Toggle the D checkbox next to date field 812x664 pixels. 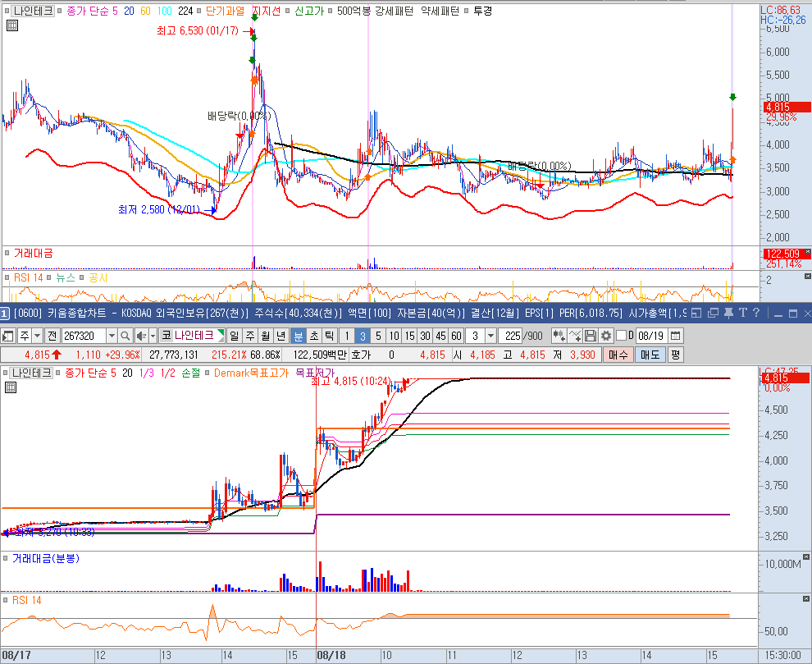pos(621,336)
